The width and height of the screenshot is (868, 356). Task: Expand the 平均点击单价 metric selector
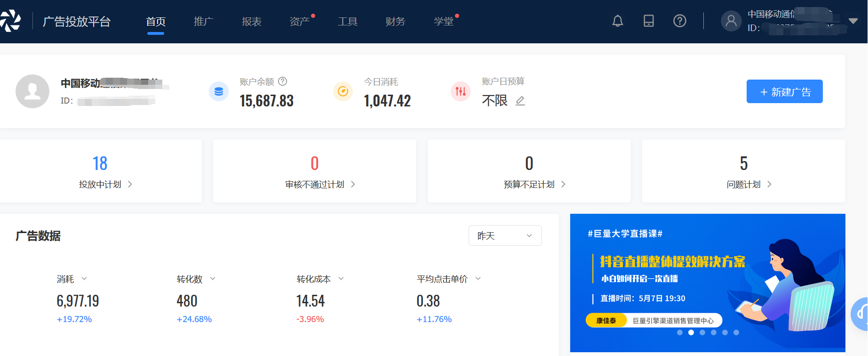478,279
